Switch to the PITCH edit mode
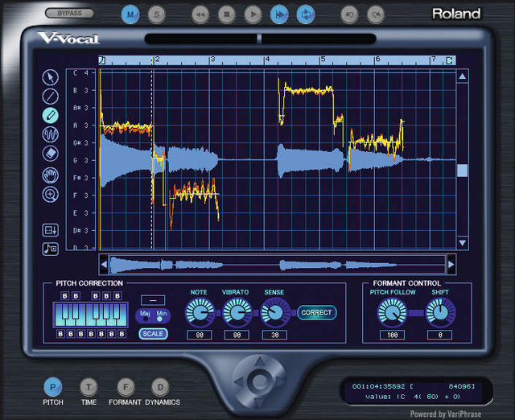 [52, 387]
